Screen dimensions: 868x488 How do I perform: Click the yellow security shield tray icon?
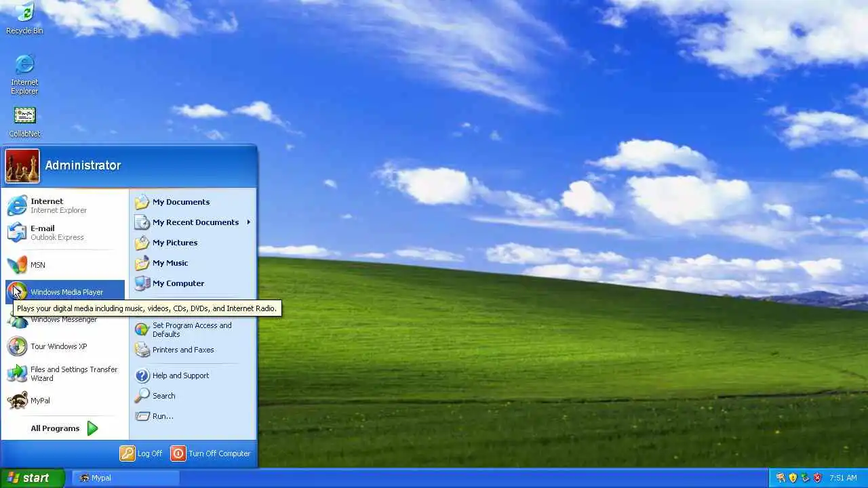(793, 478)
